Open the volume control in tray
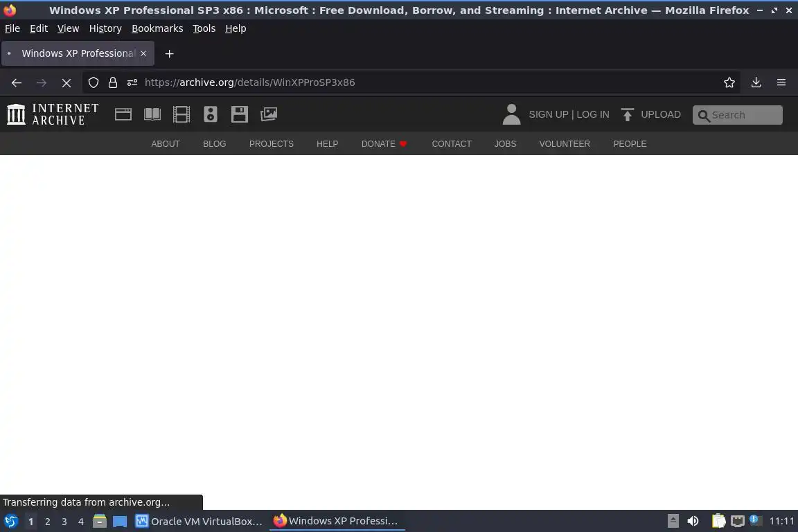Image resolution: width=798 pixels, height=532 pixels. pyautogui.click(x=693, y=522)
